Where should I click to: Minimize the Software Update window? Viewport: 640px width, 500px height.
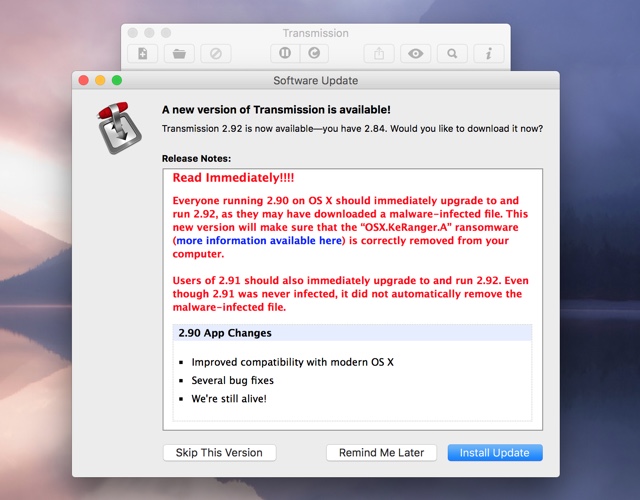click(x=100, y=80)
